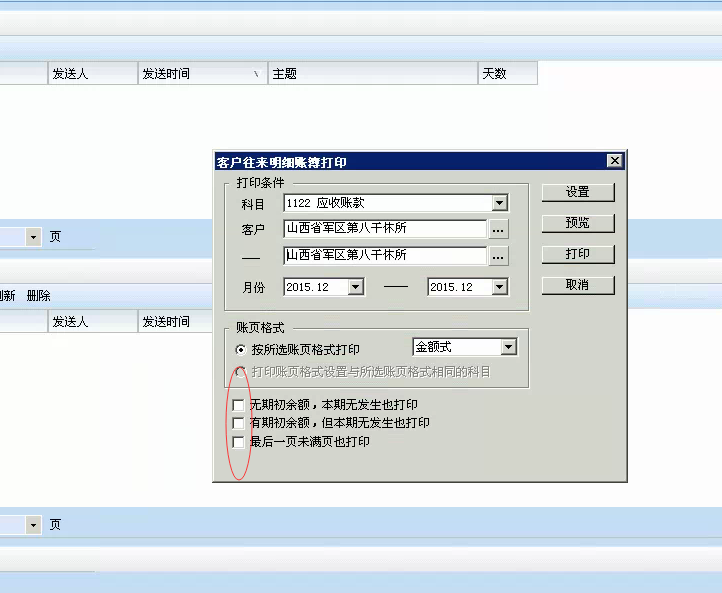This screenshot has width=722, height=593.
Task: Click the 设置 button
Action: point(577,192)
